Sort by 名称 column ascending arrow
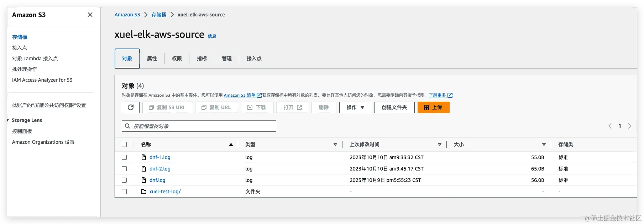 (x=231, y=144)
